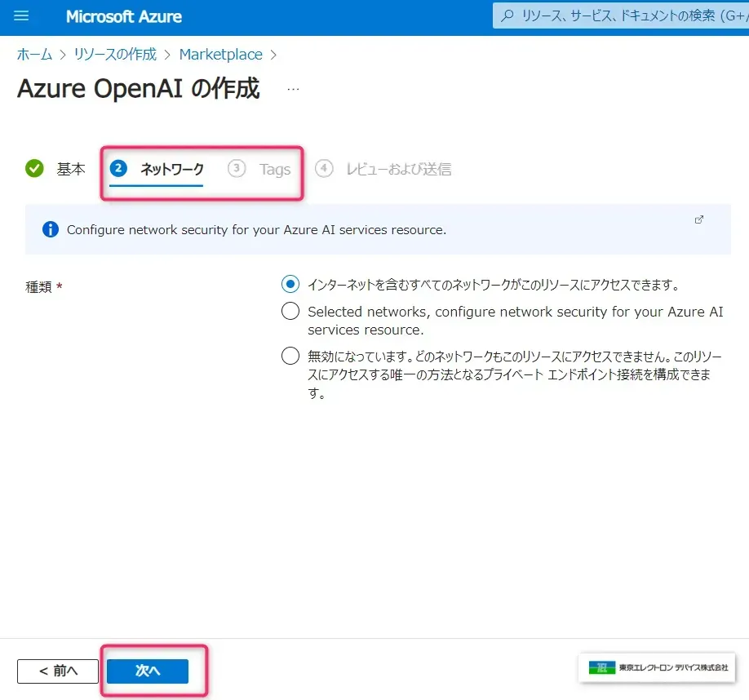Switch to the Tags tab
The height and width of the screenshot is (700, 749).
pyautogui.click(x=275, y=169)
